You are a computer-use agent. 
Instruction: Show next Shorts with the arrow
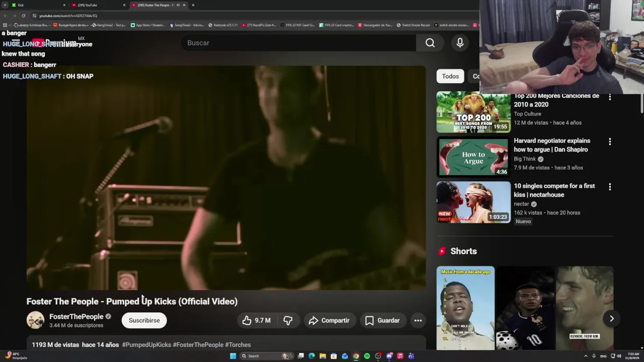pos(611,318)
